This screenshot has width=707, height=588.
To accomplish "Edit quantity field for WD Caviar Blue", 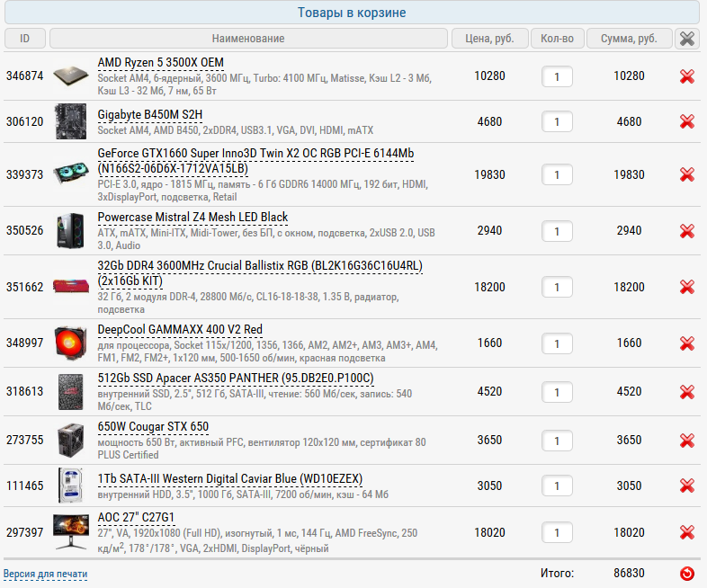I will click(557, 486).
